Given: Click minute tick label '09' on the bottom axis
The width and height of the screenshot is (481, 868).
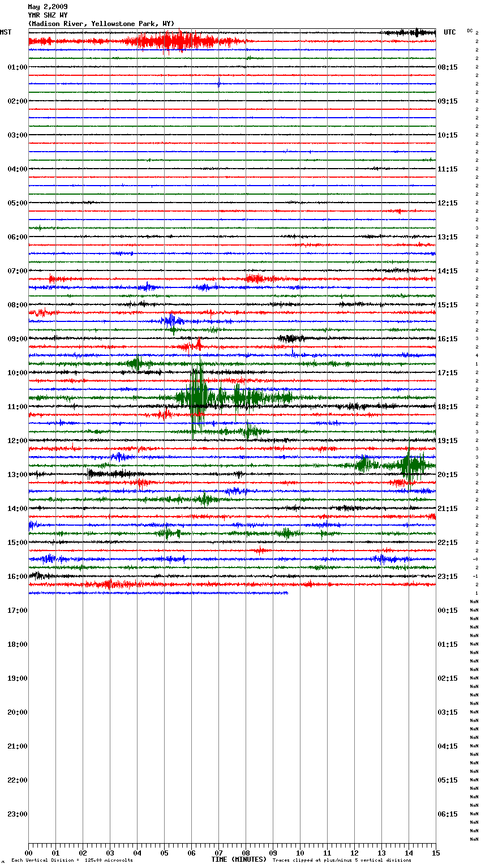Looking at the screenshot, I should (273, 853).
